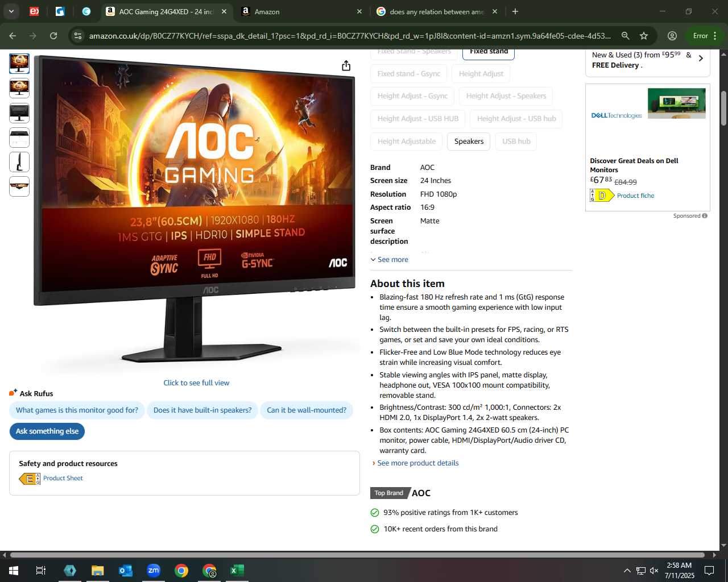728x582 pixels.
Task: Select the third front-view monitor thumbnail
Action: click(x=19, y=113)
